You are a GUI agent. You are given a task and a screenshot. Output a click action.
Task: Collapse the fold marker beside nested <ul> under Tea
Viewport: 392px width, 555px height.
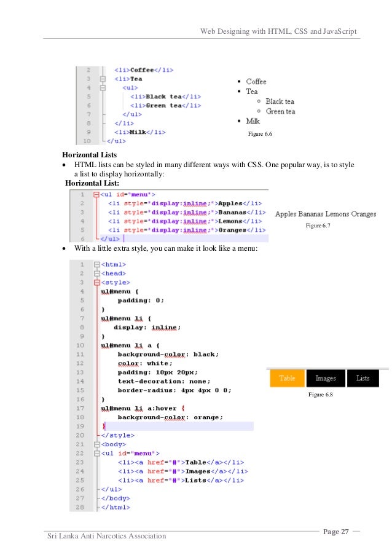pos(103,88)
